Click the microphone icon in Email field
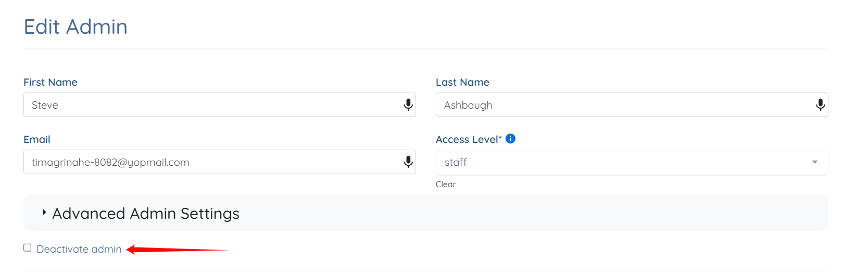868x275 pixels. tap(408, 162)
